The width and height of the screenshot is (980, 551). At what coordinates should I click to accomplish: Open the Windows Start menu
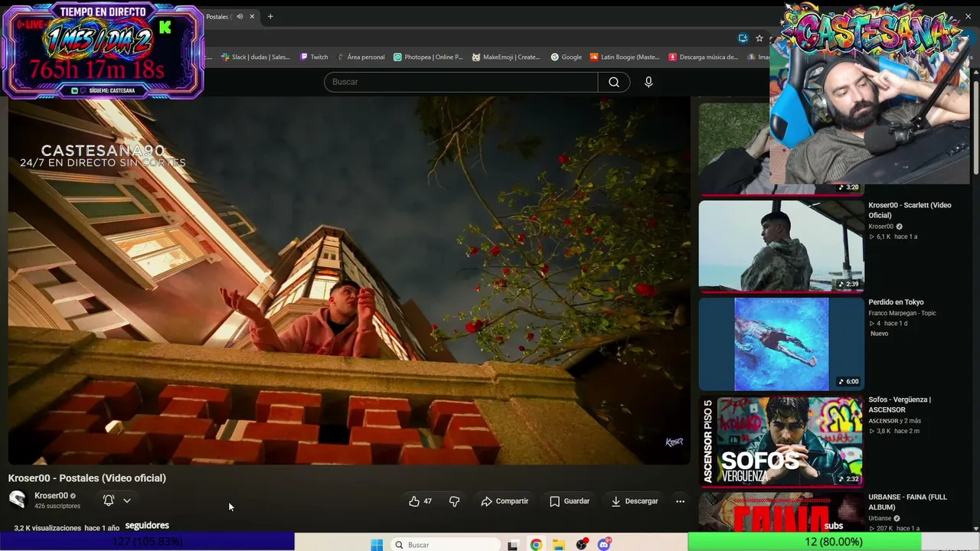377,545
